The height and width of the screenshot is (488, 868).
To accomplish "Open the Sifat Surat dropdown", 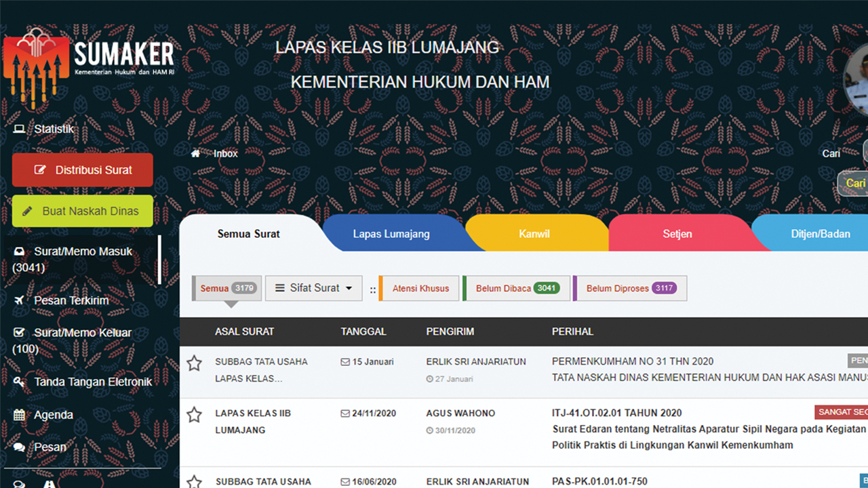I will [x=314, y=288].
